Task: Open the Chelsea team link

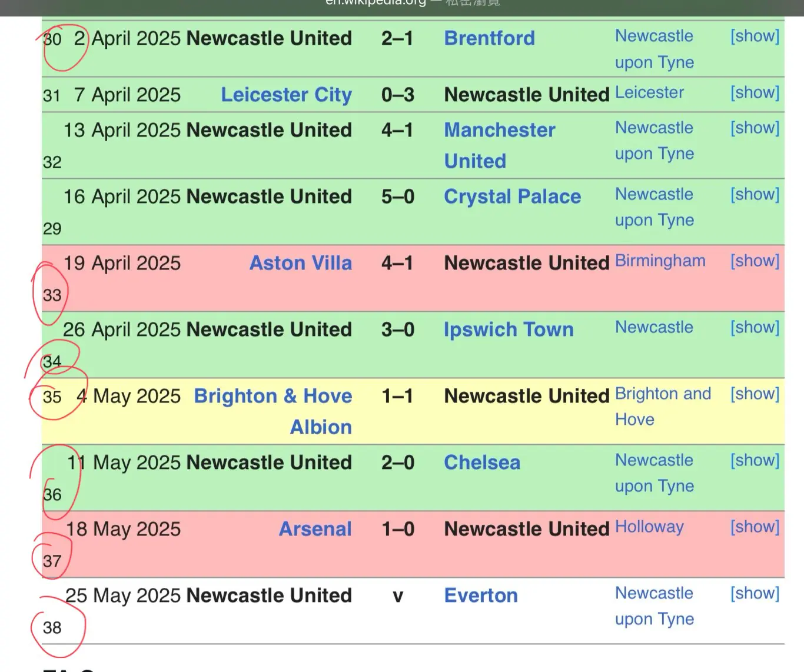Action: [x=482, y=463]
